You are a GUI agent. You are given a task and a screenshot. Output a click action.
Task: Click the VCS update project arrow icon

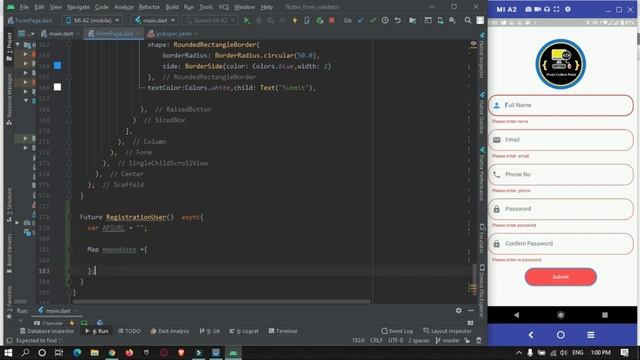(x=360, y=20)
